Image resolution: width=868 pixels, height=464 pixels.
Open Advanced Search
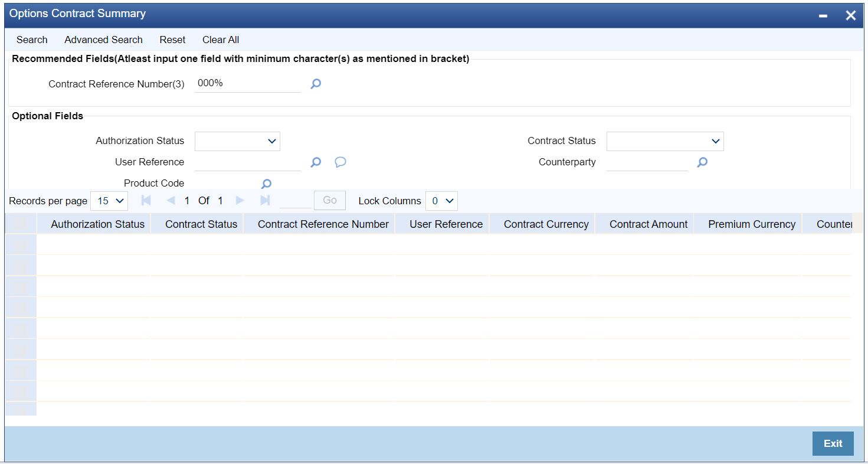[103, 40]
